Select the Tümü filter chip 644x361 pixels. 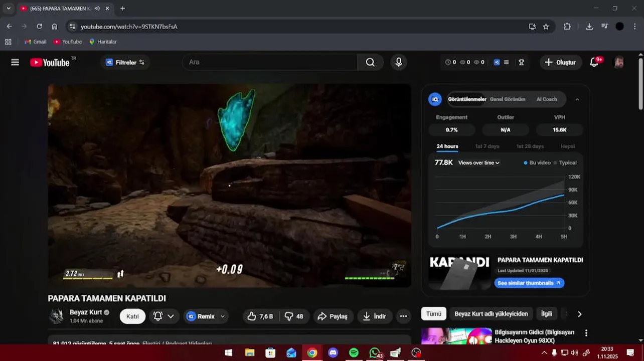click(434, 314)
